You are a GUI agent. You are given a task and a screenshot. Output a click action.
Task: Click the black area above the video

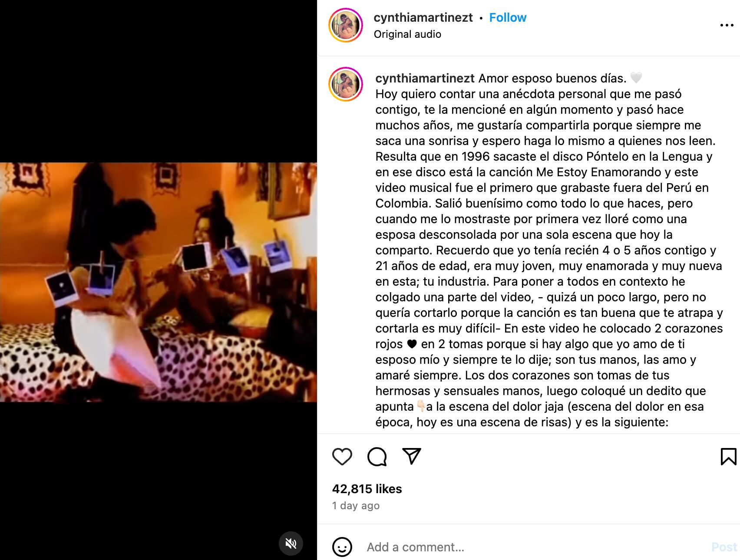click(159, 81)
